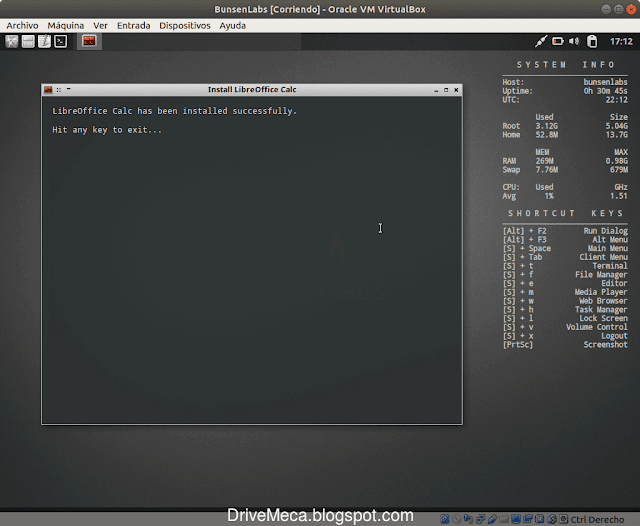Click the 'Screenshot' shortcut entry
This screenshot has height=526, width=640.
click(605, 345)
